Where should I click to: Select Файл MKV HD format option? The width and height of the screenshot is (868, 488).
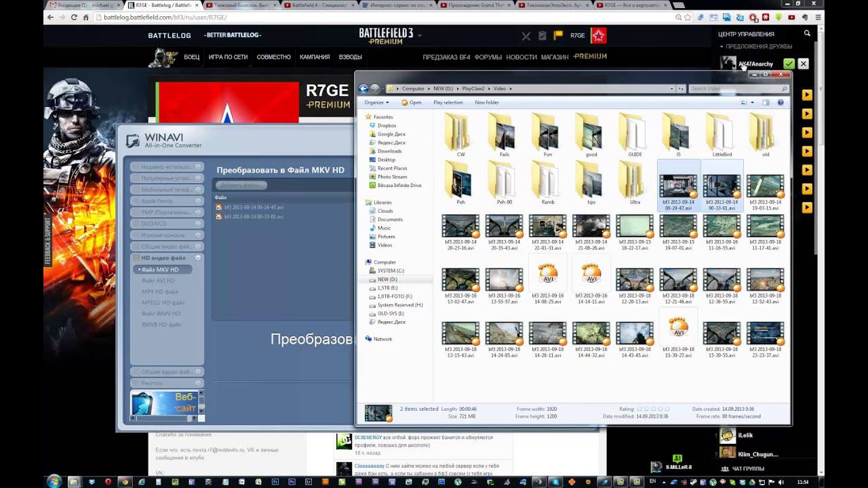pos(163,270)
